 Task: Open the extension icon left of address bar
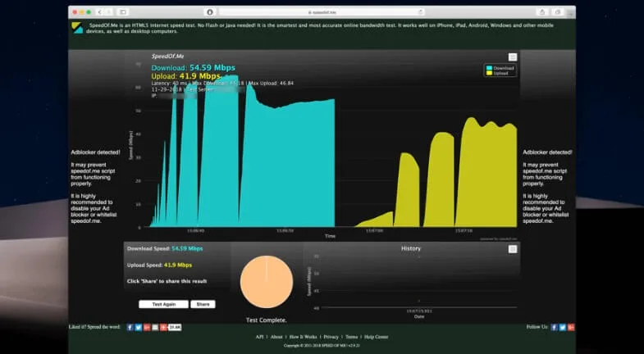click(x=210, y=12)
